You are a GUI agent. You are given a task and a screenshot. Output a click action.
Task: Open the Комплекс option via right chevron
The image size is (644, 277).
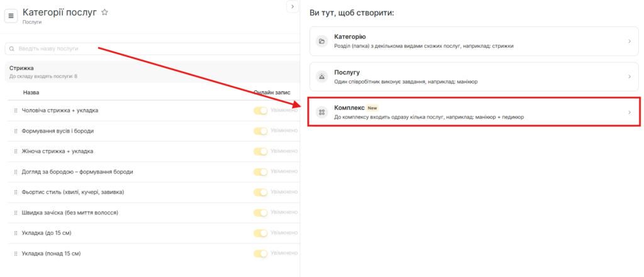(x=630, y=112)
